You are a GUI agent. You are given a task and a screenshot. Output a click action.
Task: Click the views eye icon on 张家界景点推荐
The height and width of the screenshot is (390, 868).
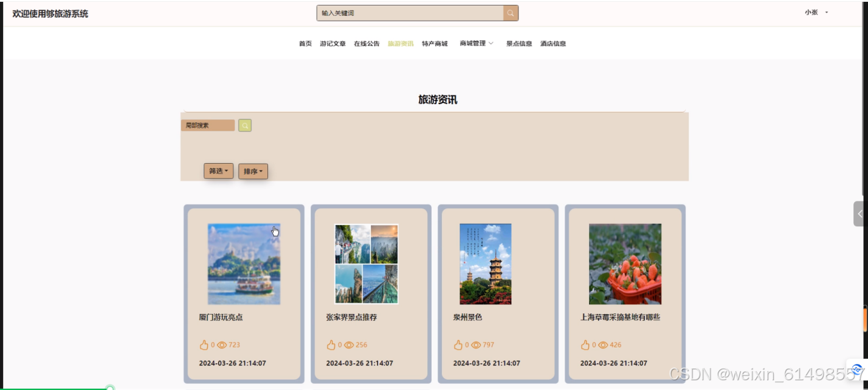pos(349,345)
